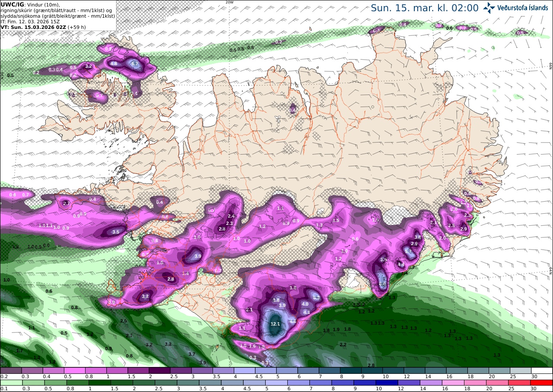
Task: Select upper legend swatch labeled 0.5
Action: pyautogui.click(x=74, y=370)
